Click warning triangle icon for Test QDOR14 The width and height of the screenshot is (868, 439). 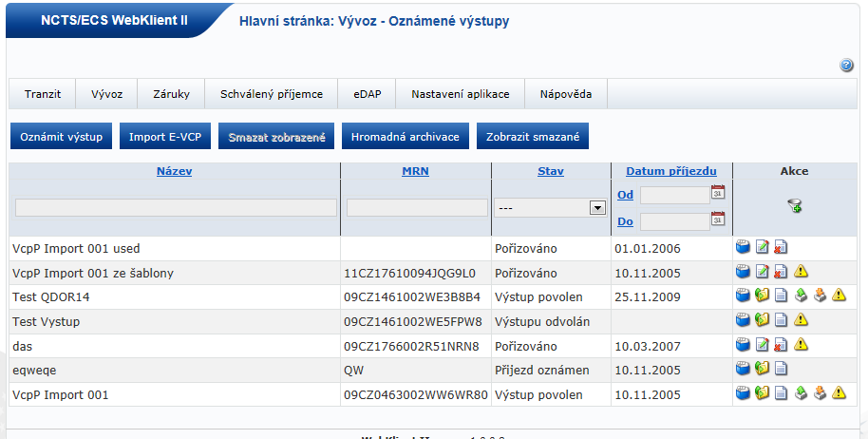[x=839, y=296]
